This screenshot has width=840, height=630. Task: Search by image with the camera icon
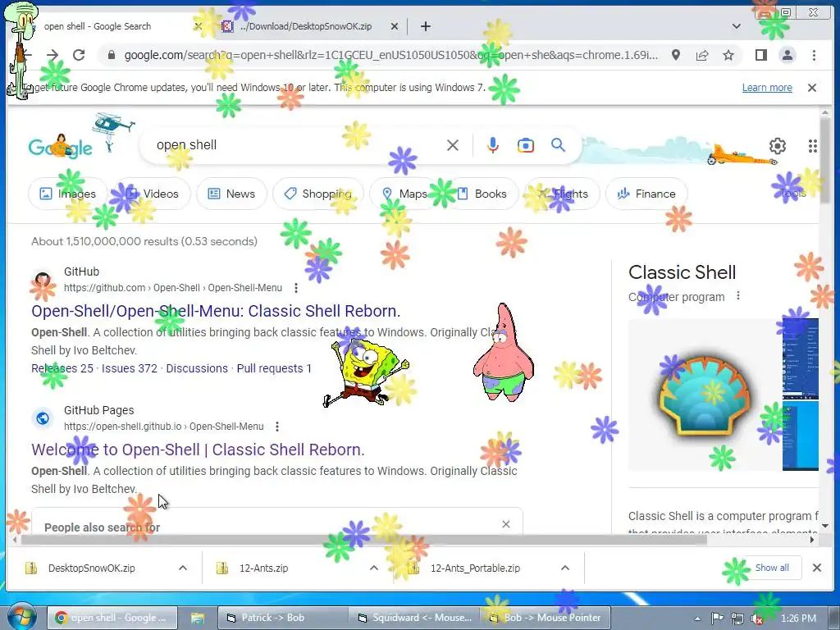coord(526,145)
